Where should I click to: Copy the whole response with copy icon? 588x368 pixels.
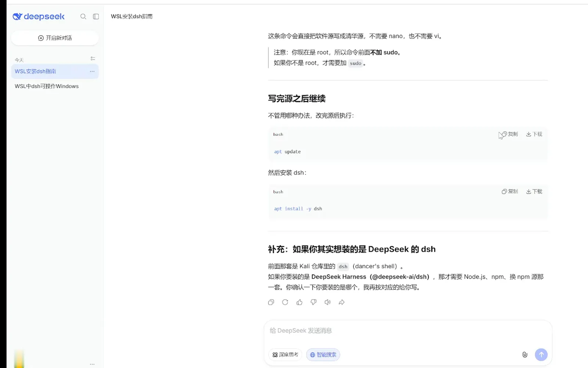(271, 302)
